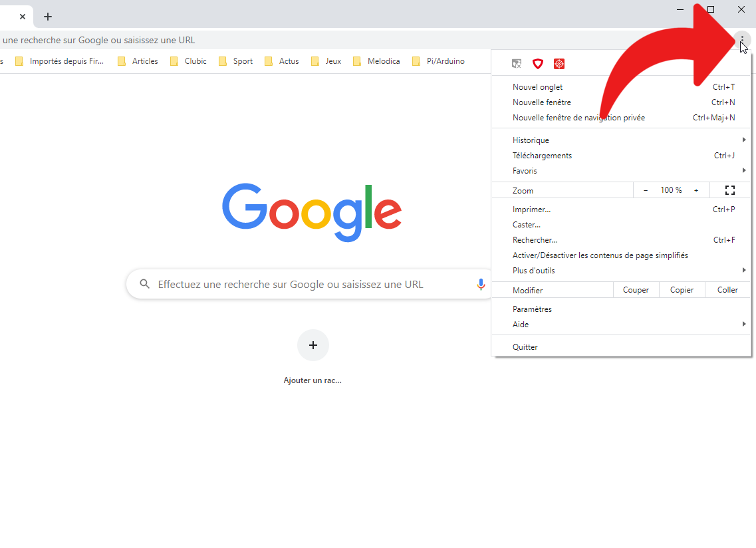The image size is (756, 548).
Task: Open the Melodica bookmarks folder
Action: 376,61
